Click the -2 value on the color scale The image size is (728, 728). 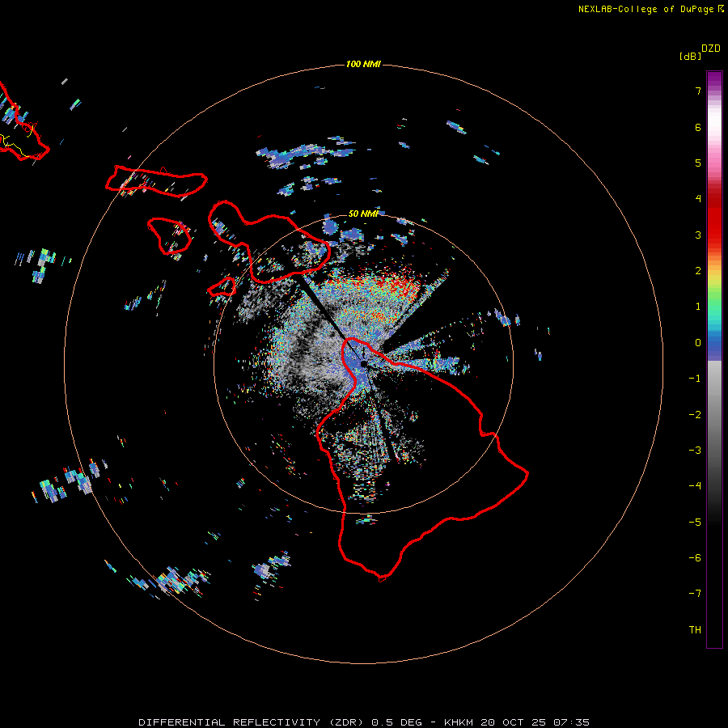click(x=695, y=415)
